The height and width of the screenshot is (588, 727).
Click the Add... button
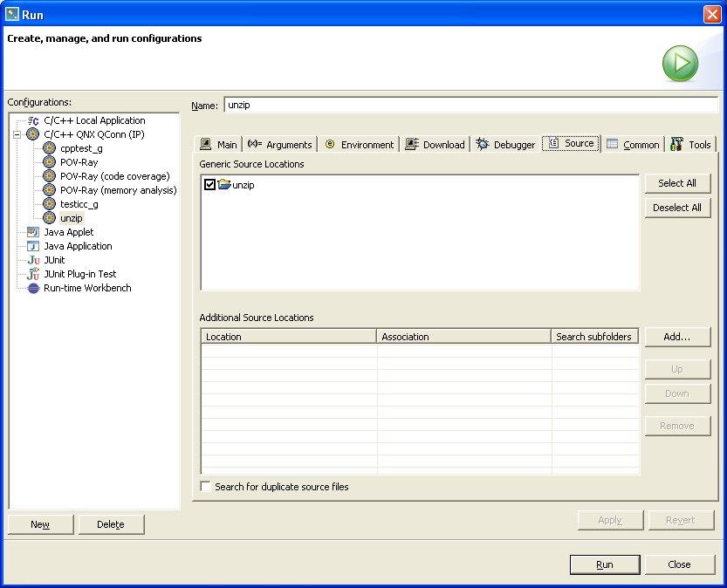(x=677, y=337)
